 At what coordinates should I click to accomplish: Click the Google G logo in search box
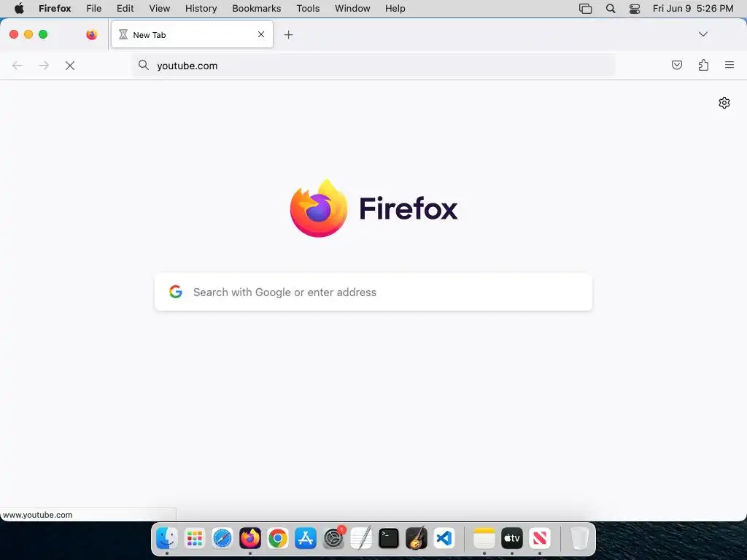click(176, 292)
